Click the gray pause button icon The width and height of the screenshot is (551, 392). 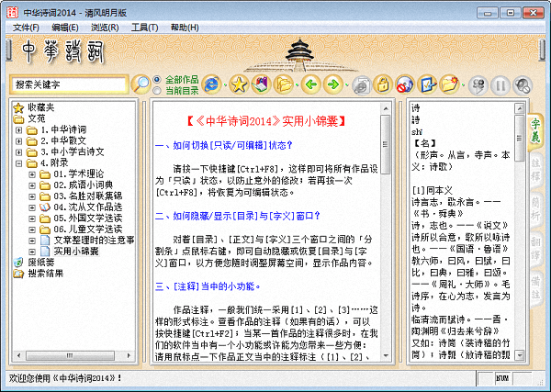coord(501,84)
